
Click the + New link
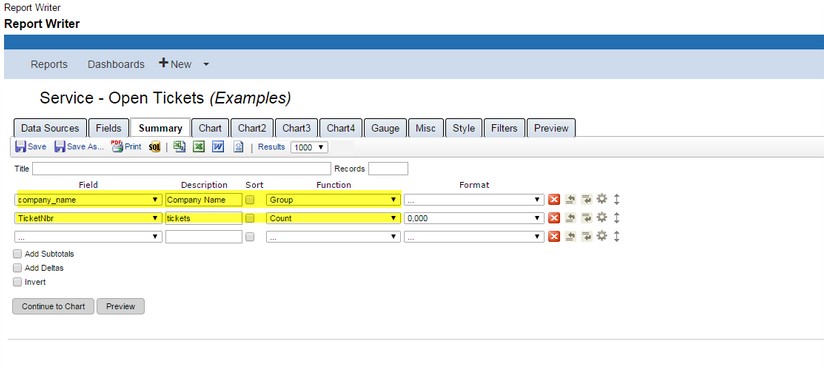click(x=175, y=64)
